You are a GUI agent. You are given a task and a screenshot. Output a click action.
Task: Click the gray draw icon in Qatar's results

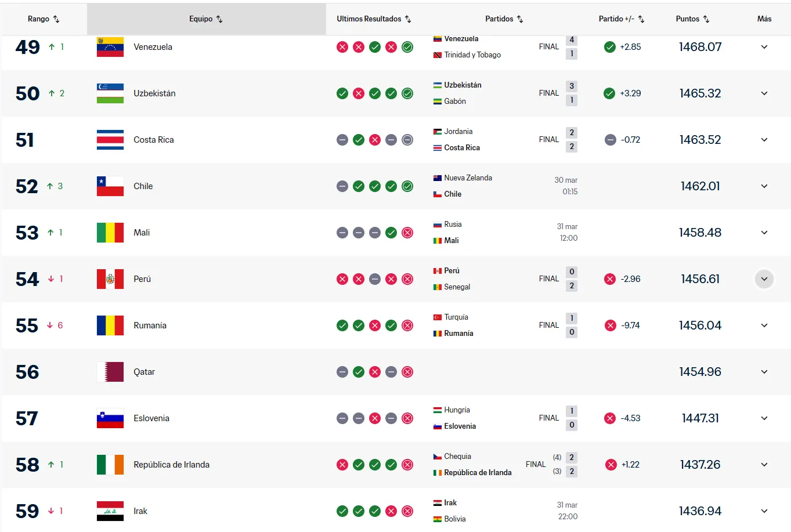click(342, 372)
